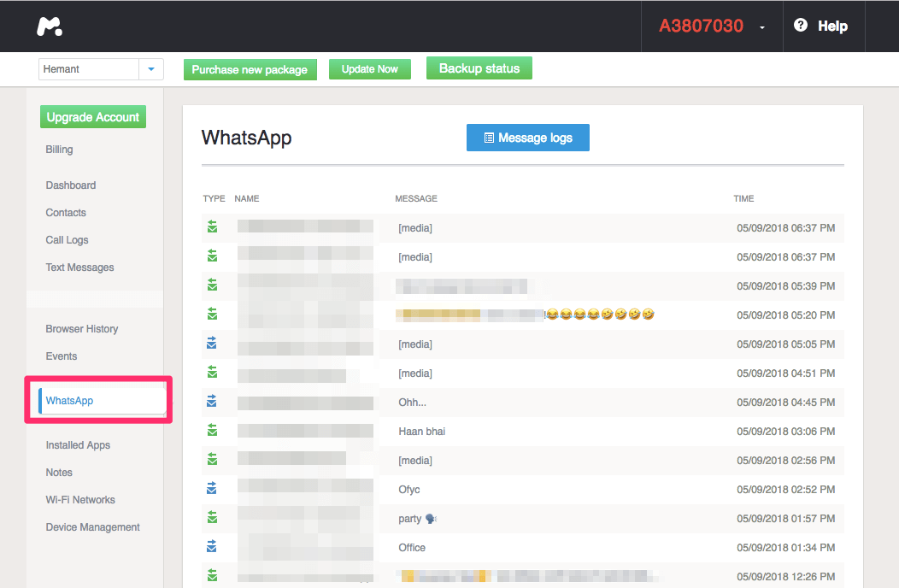Viewport: 899px width, 588px height.
Task: Click timestamp 05/09/2018 01:34 PM
Action: [x=786, y=548]
